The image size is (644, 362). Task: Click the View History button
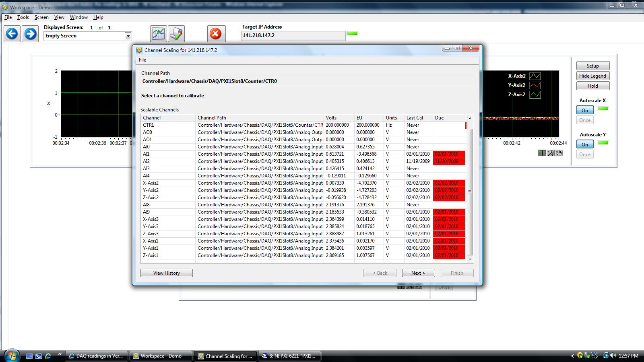tap(166, 273)
